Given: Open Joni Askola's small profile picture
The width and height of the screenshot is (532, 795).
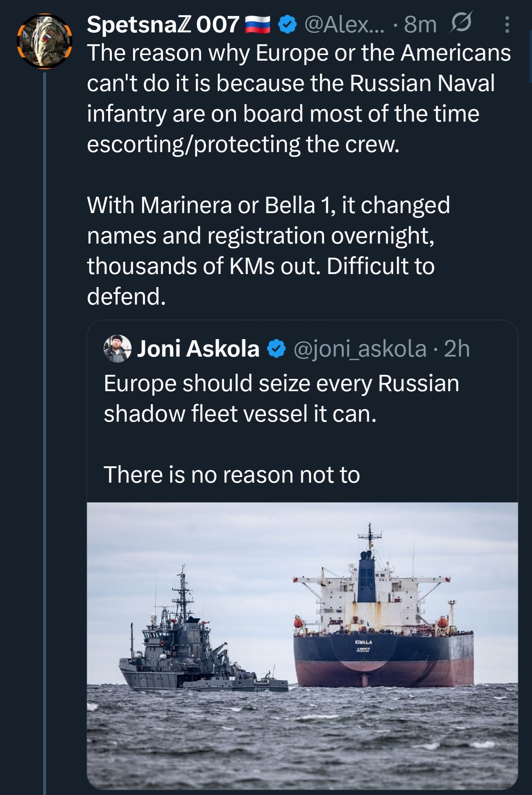Looking at the screenshot, I should point(117,348).
